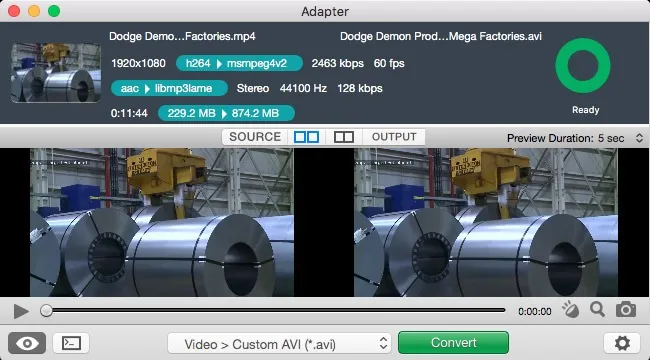Click the green Ready progress ring
This screenshot has width=650, height=360.
point(583,66)
